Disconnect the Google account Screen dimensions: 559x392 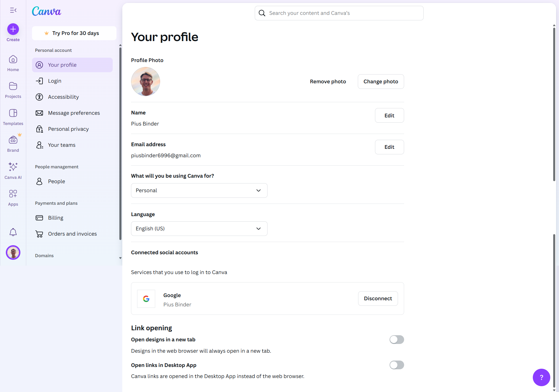click(378, 299)
